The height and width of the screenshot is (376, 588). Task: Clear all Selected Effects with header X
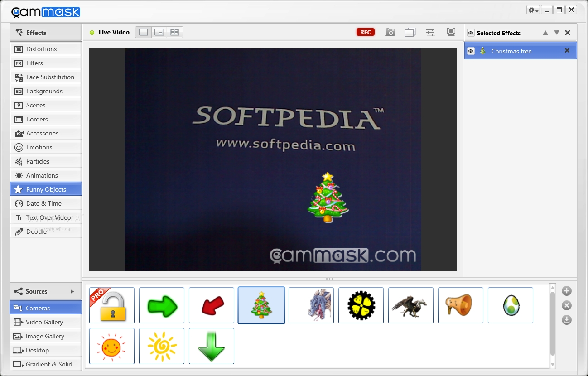568,33
